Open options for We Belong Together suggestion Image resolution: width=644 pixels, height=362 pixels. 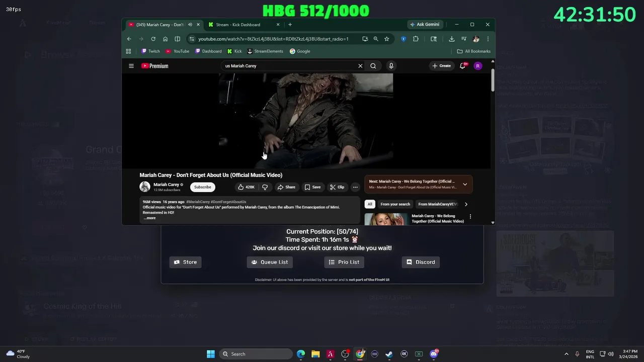(x=470, y=217)
